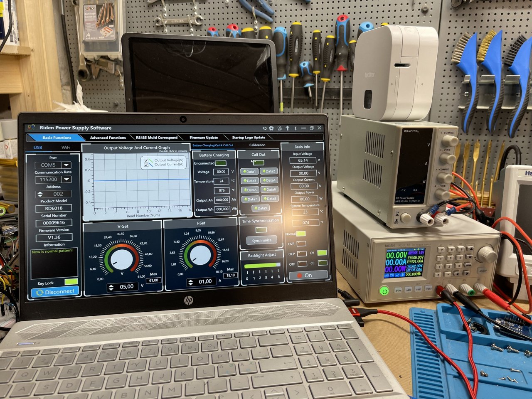Switch to the Calibration tab
The width and height of the screenshot is (532, 399).
[x=257, y=145]
